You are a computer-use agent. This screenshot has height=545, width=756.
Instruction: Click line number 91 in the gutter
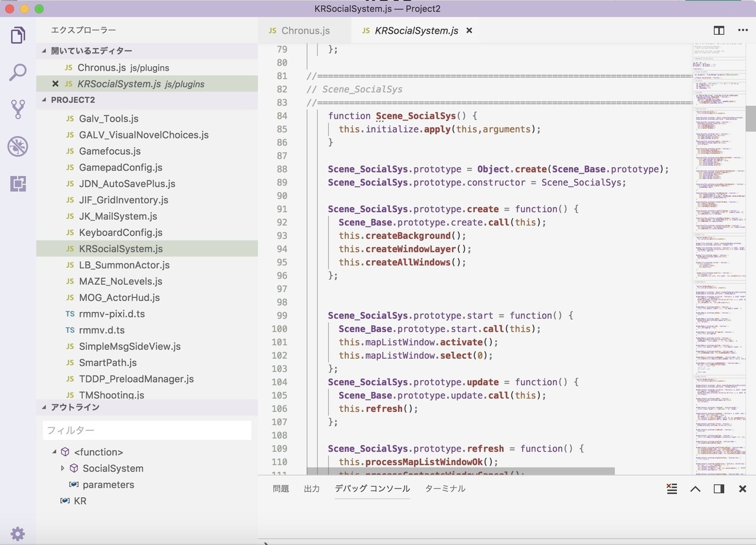point(282,209)
